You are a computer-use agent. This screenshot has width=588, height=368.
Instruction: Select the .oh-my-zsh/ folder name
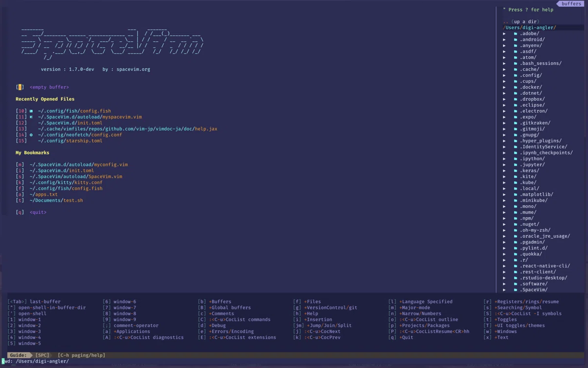coord(536,230)
